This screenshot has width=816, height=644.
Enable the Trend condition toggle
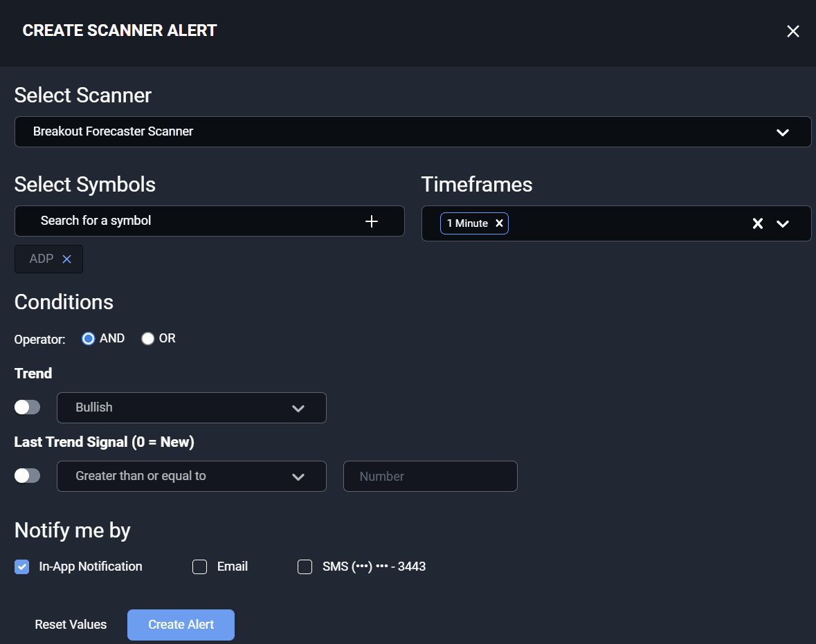tap(27, 407)
